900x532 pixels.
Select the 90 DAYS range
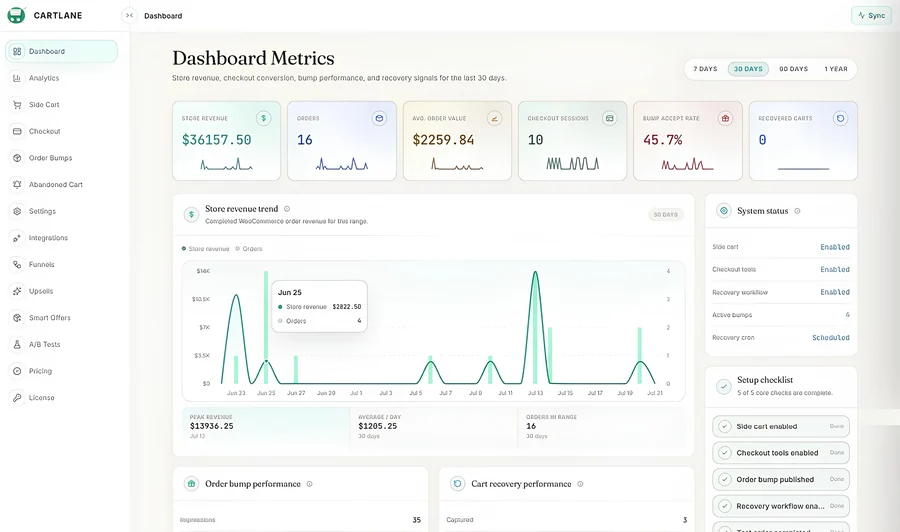point(793,69)
